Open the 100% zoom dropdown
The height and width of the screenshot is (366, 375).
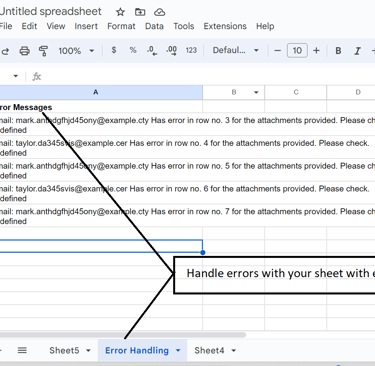click(76, 51)
